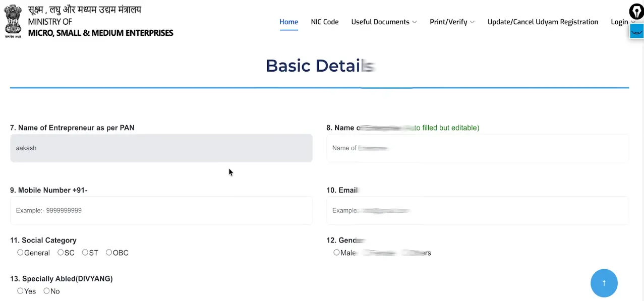The height and width of the screenshot is (301, 644).
Task: Click the '9. Mobile Number +91-' label
Action: click(49, 190)
